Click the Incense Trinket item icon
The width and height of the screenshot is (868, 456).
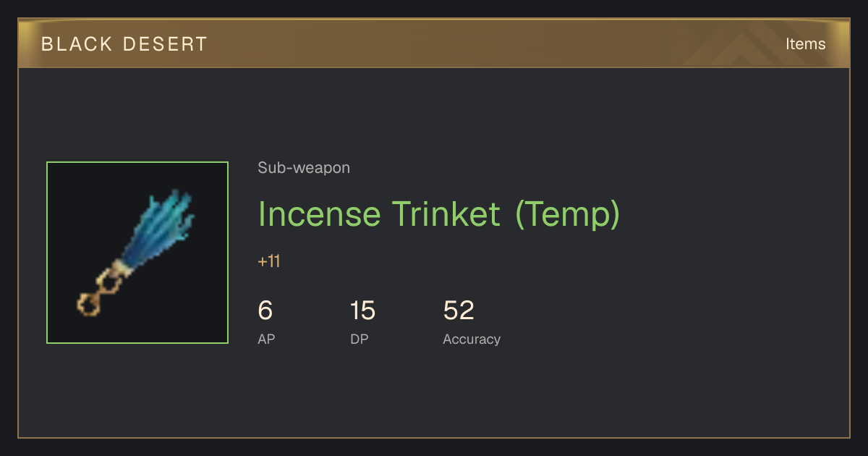point(137,253)
